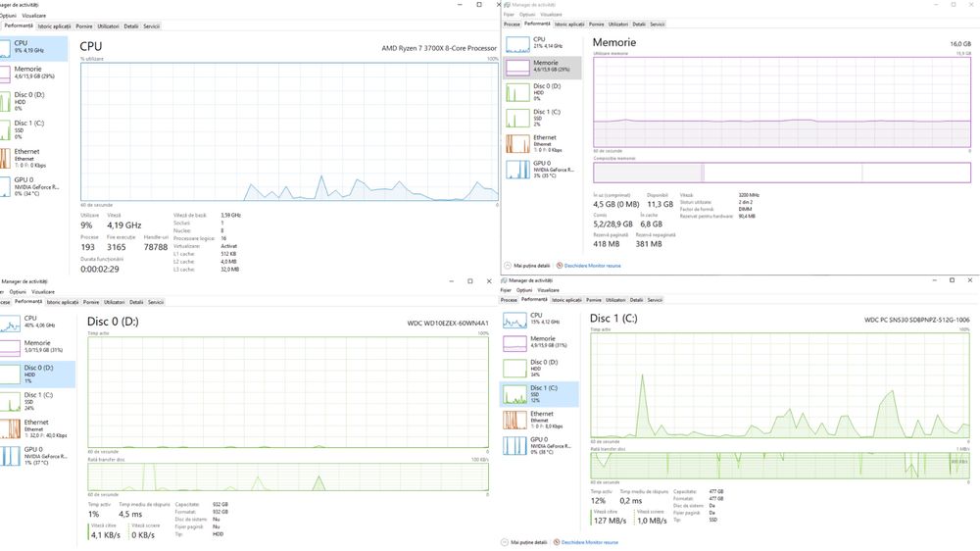Click the AMD Ryzen 7 3700X 8-Core Processor text
980x551 pixels.
[439, 48]
